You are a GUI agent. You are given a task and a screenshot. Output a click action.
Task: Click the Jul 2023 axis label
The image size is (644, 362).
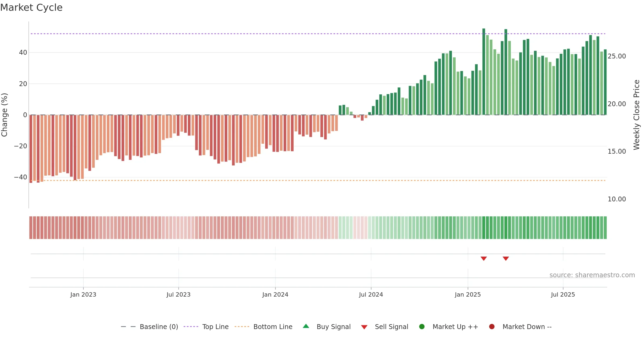coord(178,294)
